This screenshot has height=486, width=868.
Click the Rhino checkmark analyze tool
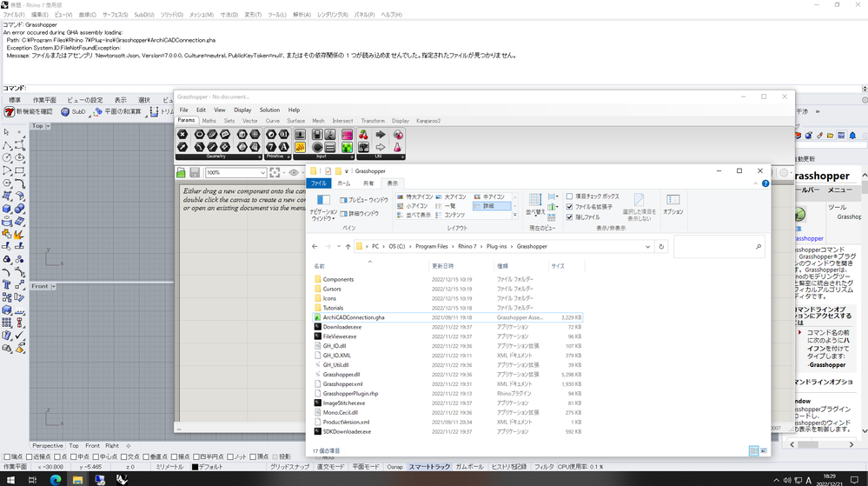pos(19,336)
